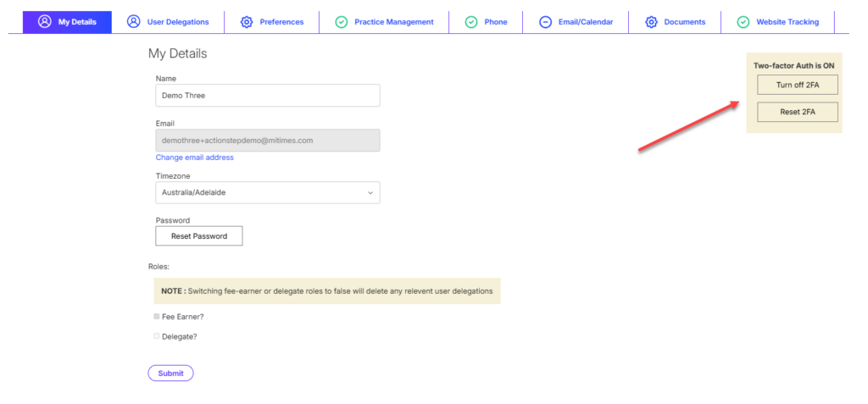Click the Timezone dropdown chevron arrow
The image size is (868, 404).
pyautogui.click(x=370, y=192)
